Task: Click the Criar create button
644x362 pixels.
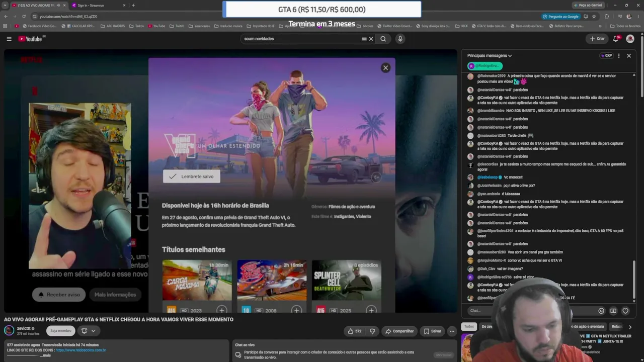Action: 597,39
